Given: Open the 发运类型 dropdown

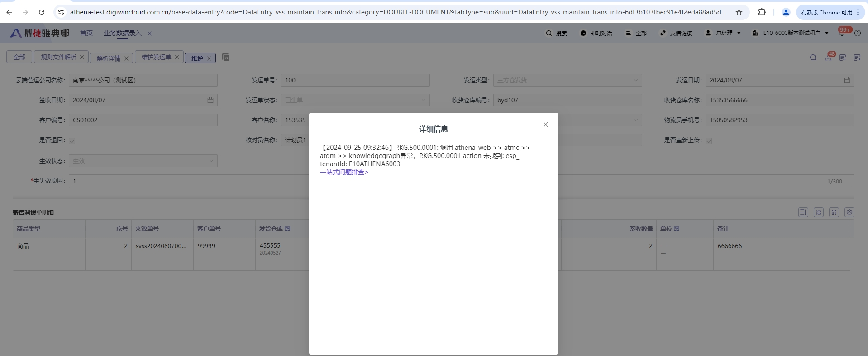Looking at the screenshot, I should [x=568, y=80].
